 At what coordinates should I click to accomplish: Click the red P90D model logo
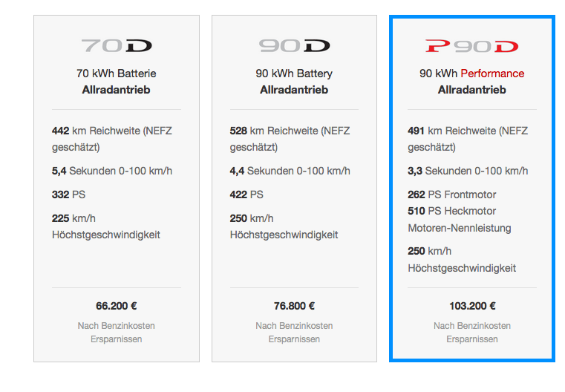click(472, 47)
